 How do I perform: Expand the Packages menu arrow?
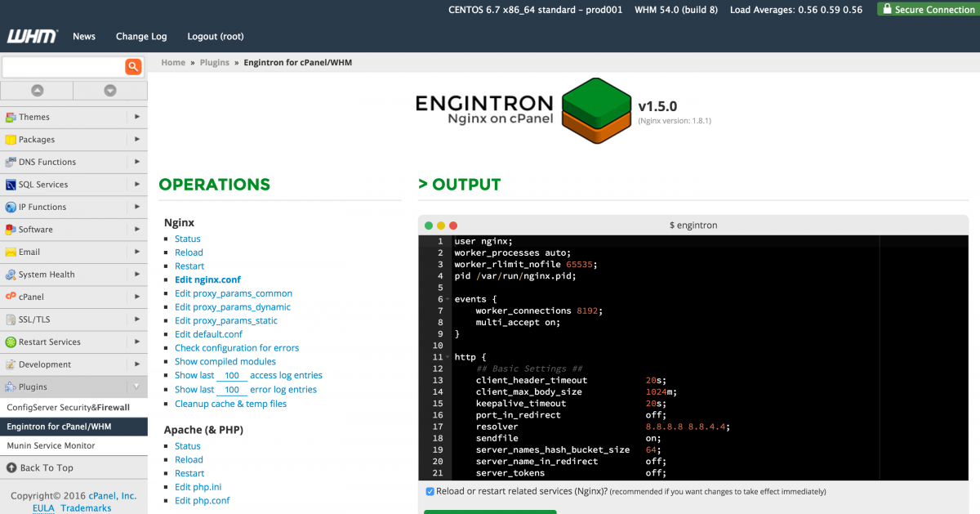(x=136, y=140)
